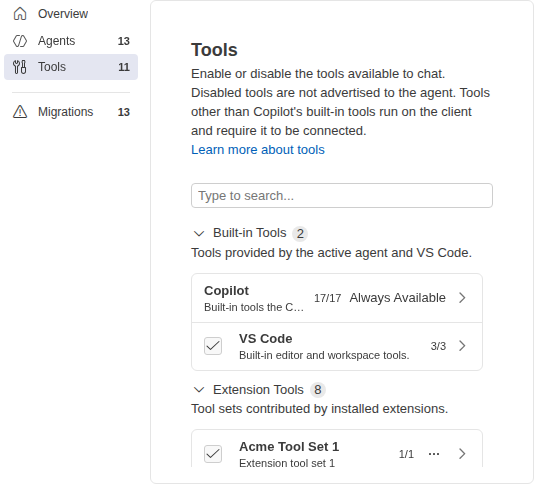Image resolution: width=550 pixels, height=500 pixels.
Task: Select the Tools sidebar item
Action: pos(71,67)
